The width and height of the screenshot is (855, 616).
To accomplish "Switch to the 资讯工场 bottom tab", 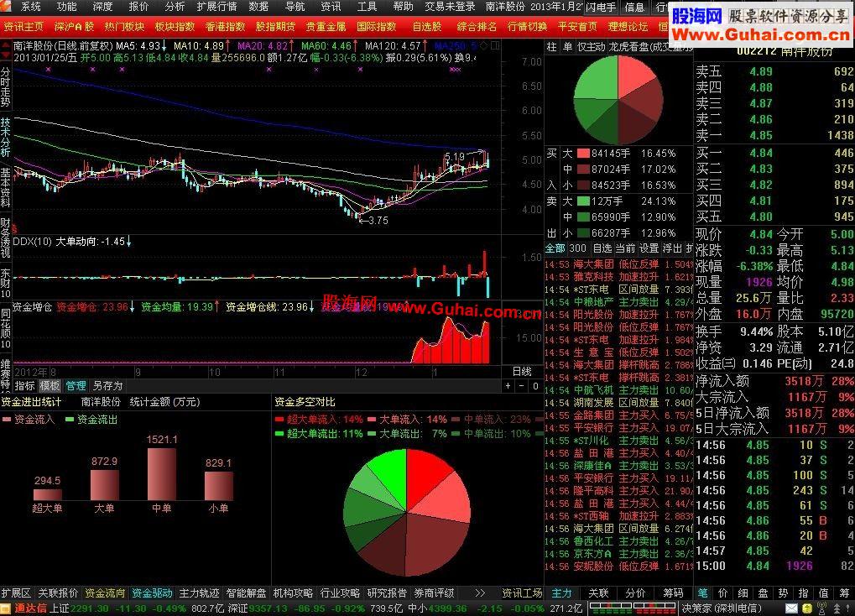I will tap(523, 593).
